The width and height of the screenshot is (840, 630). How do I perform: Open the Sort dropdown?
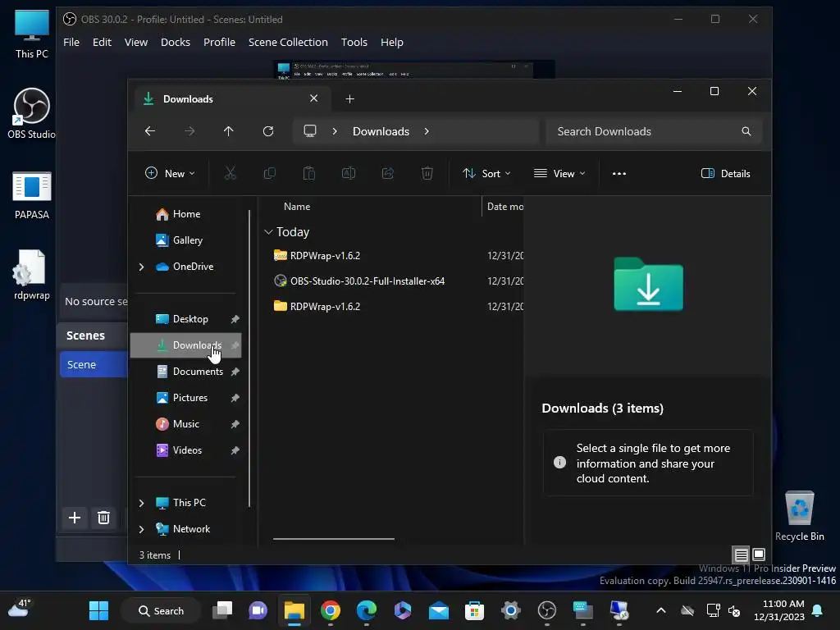tap(486, 174)
